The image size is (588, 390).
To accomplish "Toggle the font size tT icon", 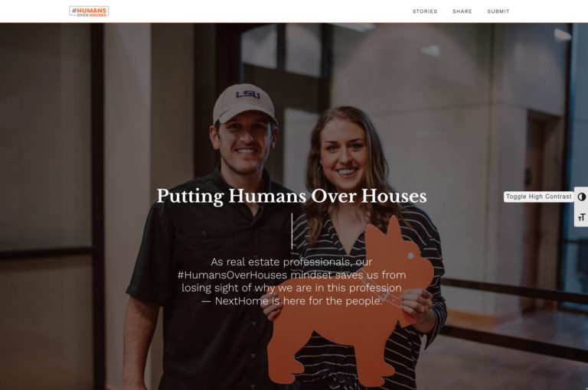I will pyautogui.click(x=582, y=217).
